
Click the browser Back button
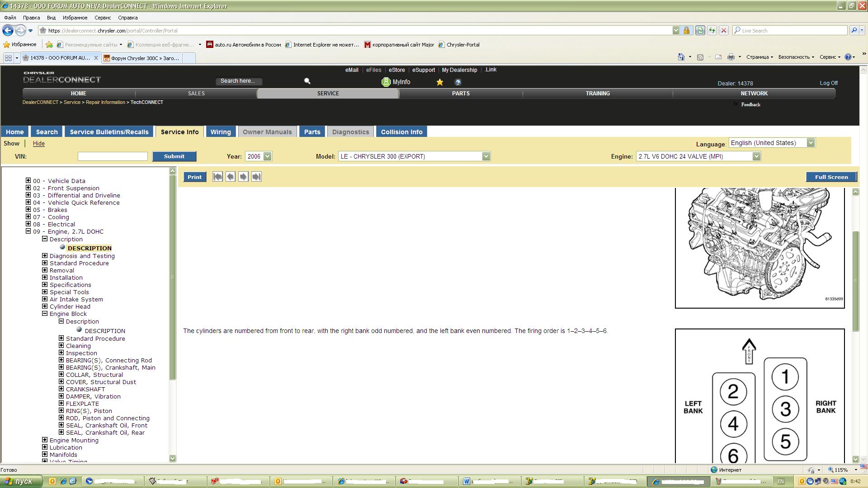pos(8,30)
